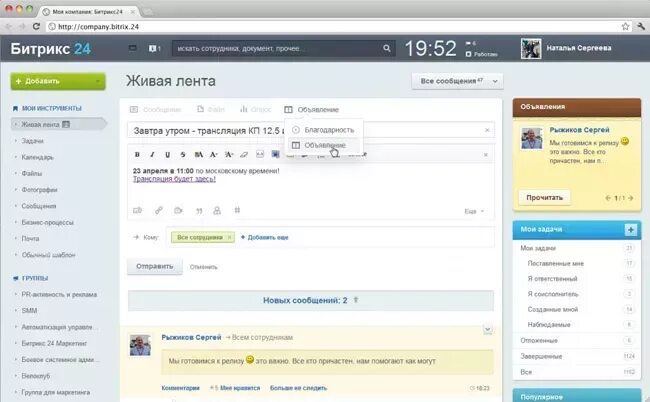Toggle bold formatting in the editor toolbar

pyautogui.click(x=137, y=155)
